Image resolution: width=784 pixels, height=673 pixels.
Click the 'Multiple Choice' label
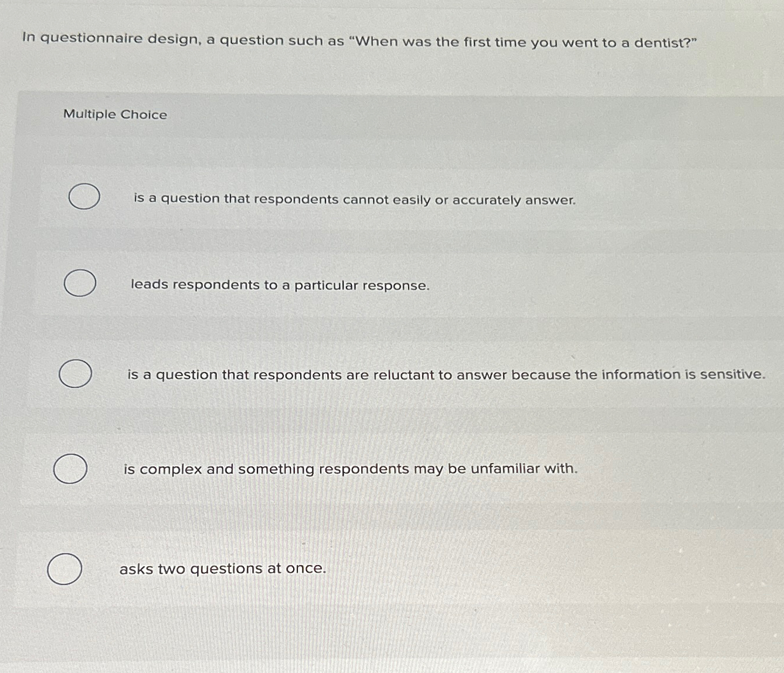(x=115, y=114)
